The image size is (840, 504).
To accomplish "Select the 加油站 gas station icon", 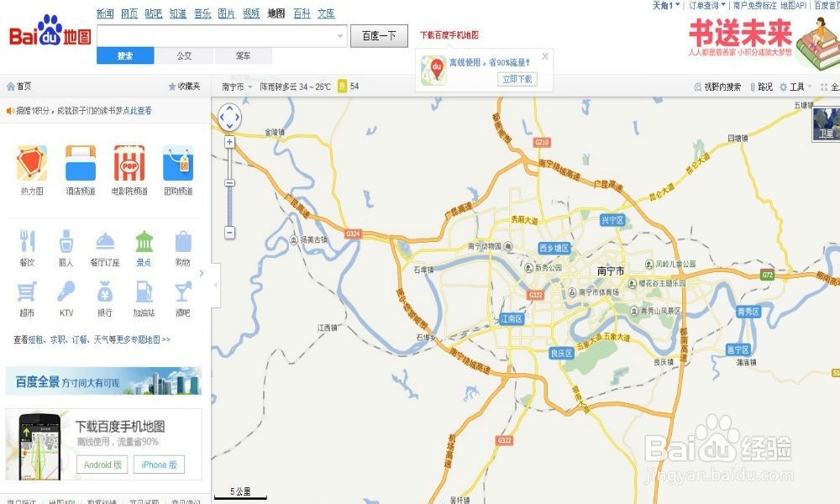I will 144,292.
